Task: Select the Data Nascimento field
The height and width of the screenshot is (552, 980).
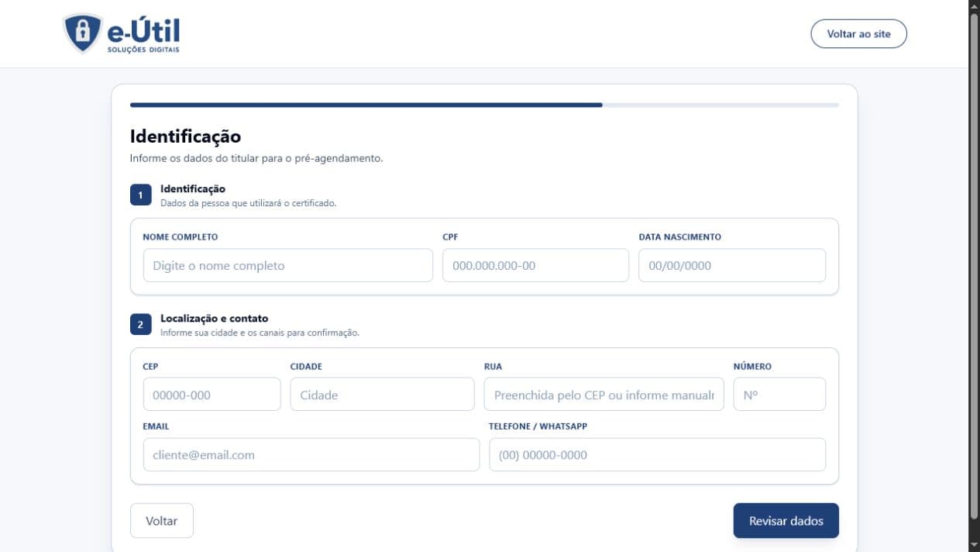Action: 732,265
